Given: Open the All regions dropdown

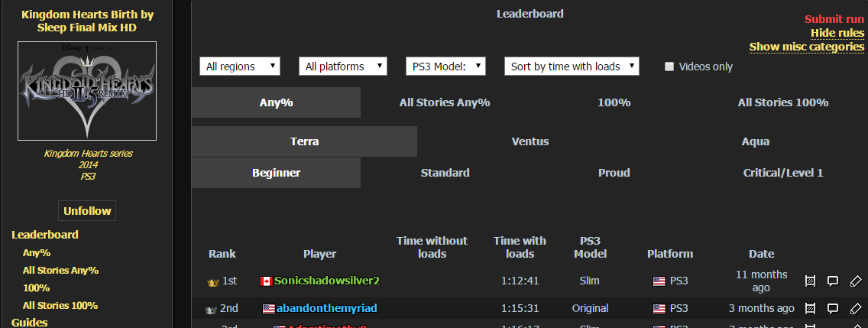Looking at the screenshot, I should pyautogui.click(x=240, y=67).
